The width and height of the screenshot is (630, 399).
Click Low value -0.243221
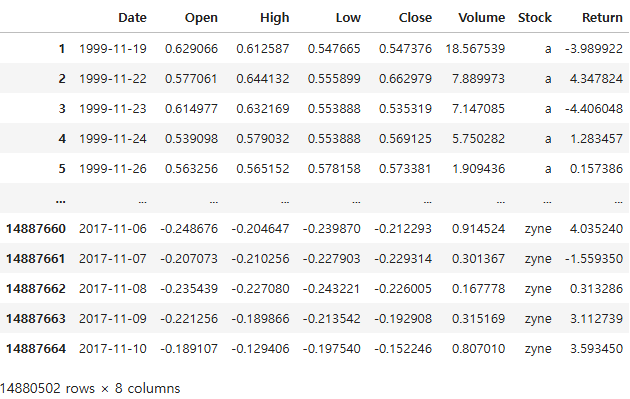tap(331, 289)
